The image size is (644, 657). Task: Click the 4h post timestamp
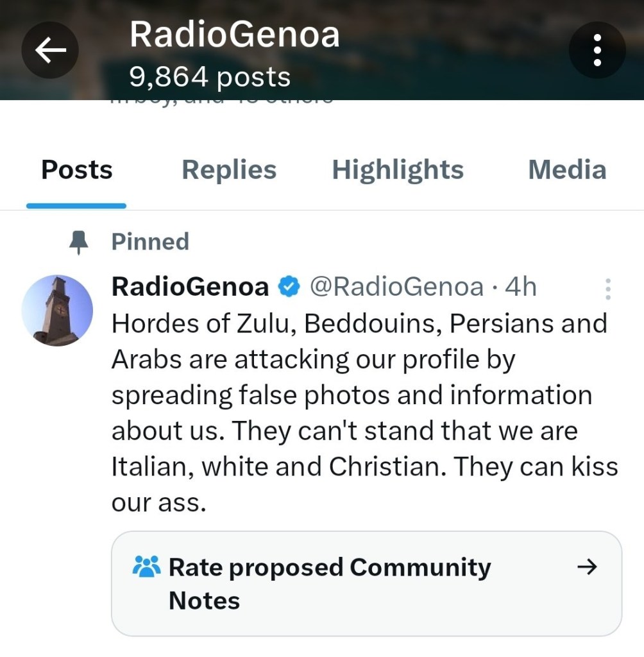[520, 287]
